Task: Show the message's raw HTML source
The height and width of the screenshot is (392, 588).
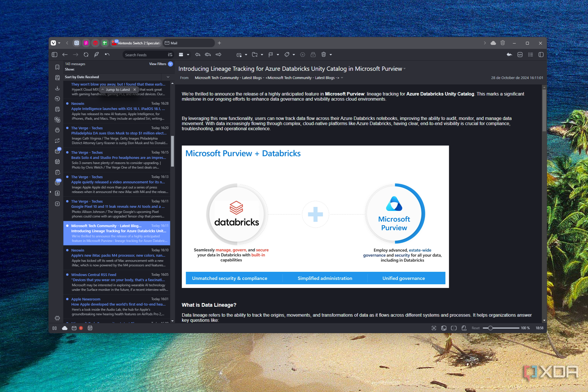Action: (x=520, y=55)
